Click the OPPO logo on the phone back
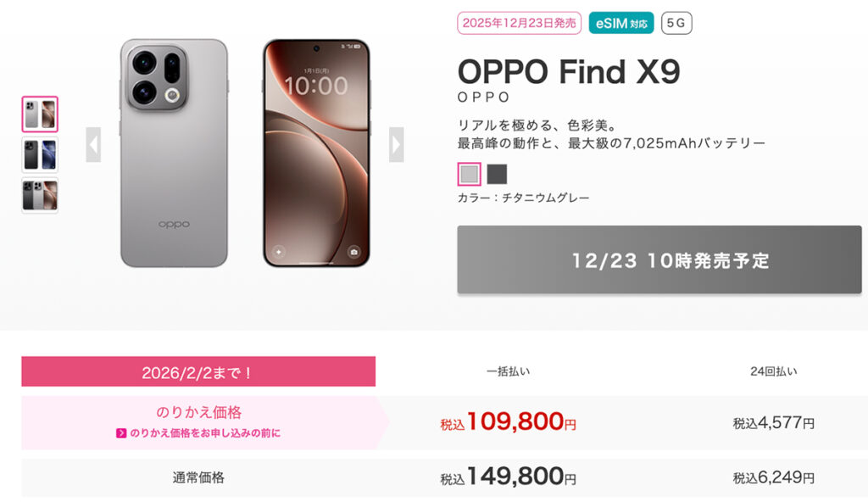Screen dimensions: 868x502 tap(174, 225)
